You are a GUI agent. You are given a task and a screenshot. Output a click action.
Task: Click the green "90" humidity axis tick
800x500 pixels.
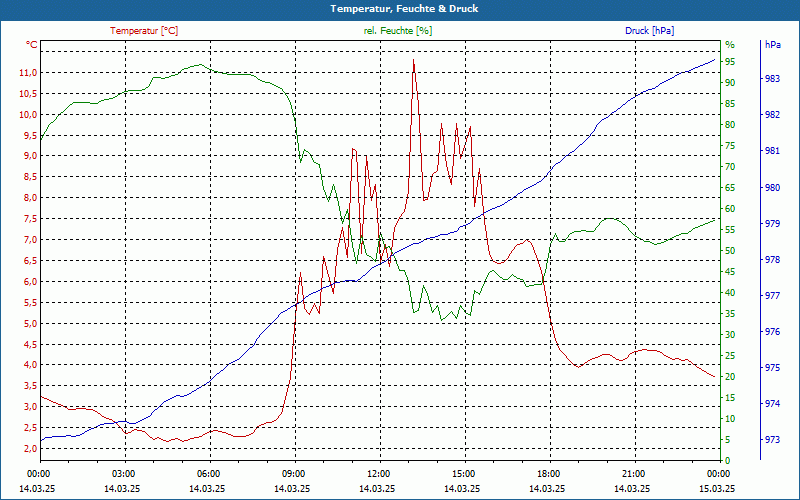730,83
